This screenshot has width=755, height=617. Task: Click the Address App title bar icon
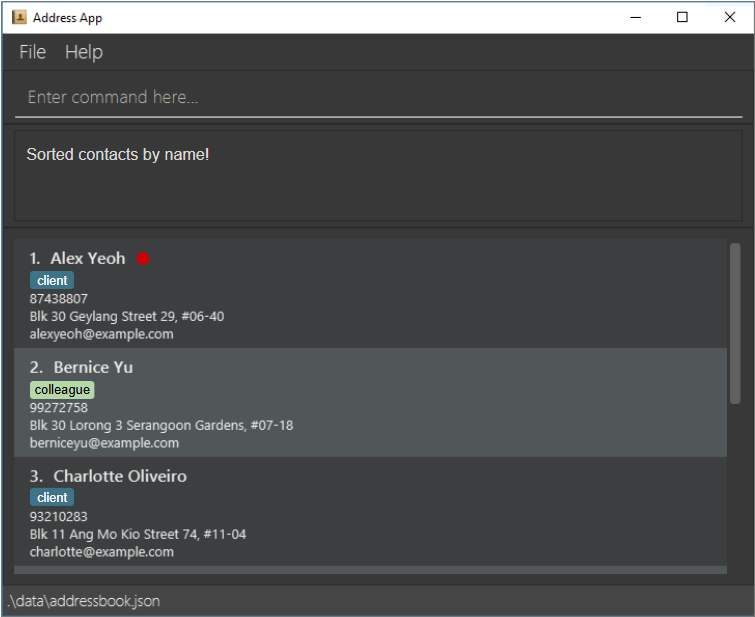[19, 17]
